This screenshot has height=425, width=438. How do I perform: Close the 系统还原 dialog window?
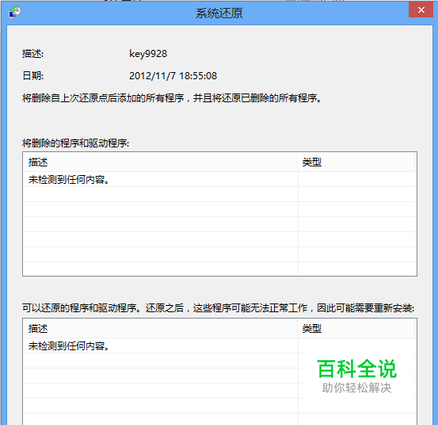[421, 10]
